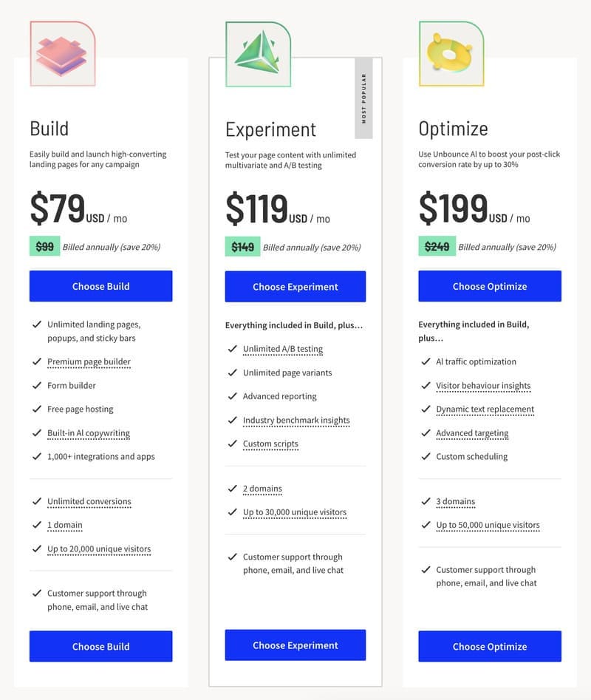
Task: Open the Dynamic text replacement link
Action: tap(485, 409)
